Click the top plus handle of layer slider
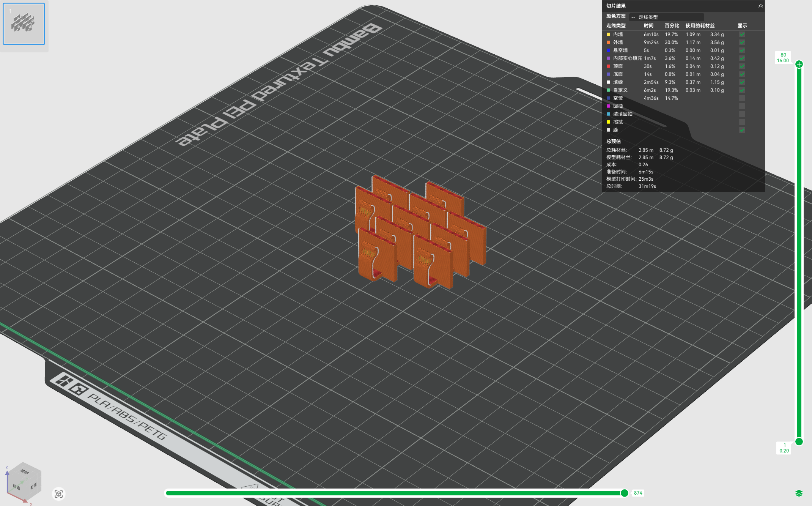 (x=799, y=64)
